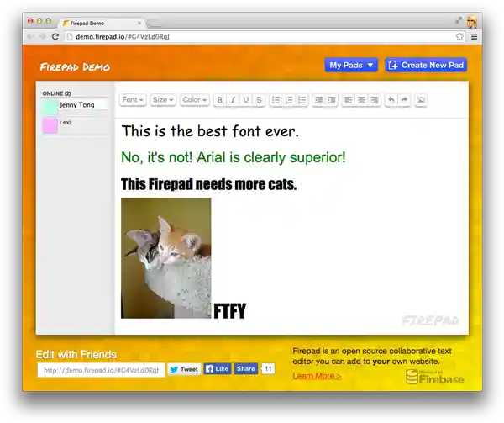Align text to the right
This screenshot has height=423, width=504.
(x=375, y=100)
